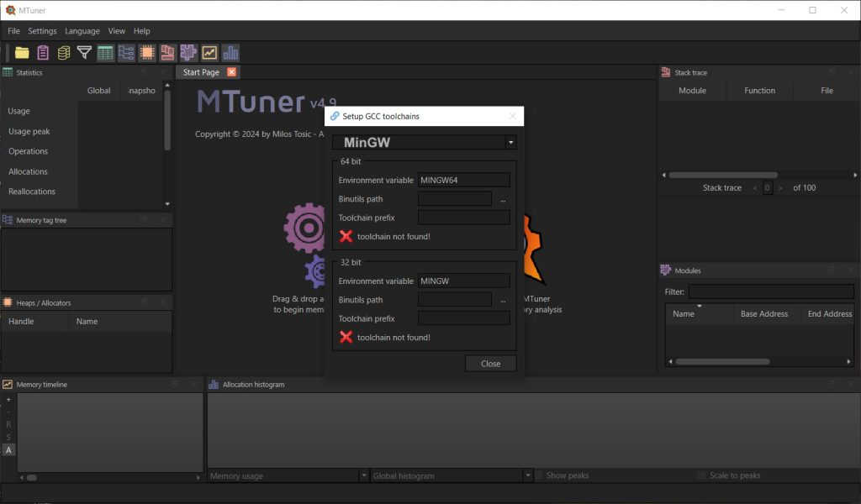
Task: Close the Start Page tab with red X
Action: 232,72
